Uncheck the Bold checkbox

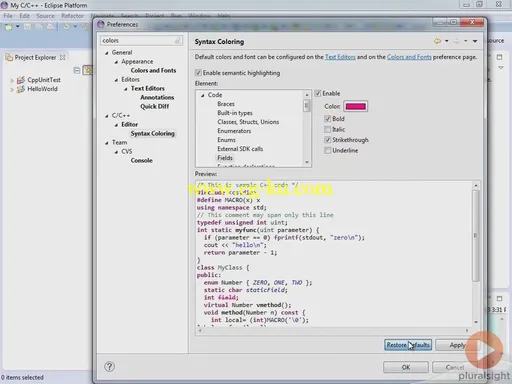(x=327, y=119)
